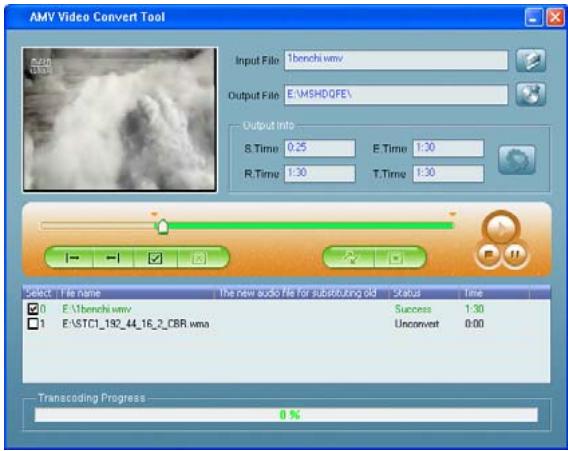Click the S.Time field showing 0:25
568x451 pixels.
tap(320, 148)
